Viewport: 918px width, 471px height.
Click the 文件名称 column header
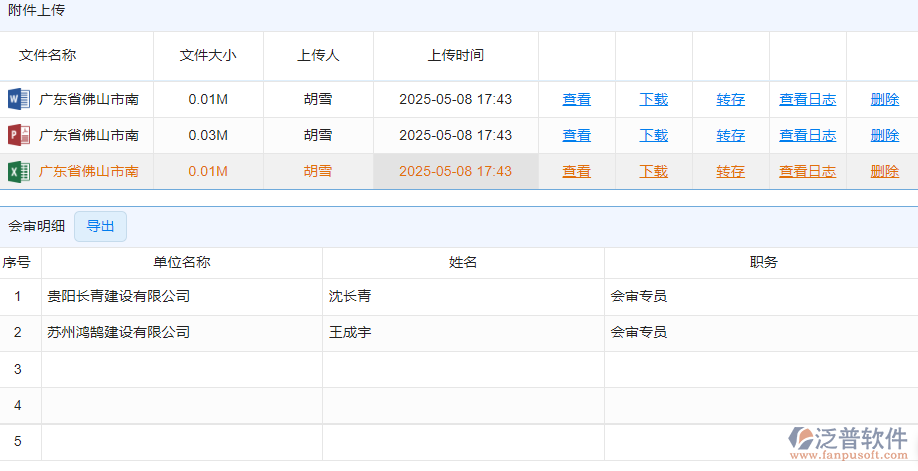coord(47,55)
